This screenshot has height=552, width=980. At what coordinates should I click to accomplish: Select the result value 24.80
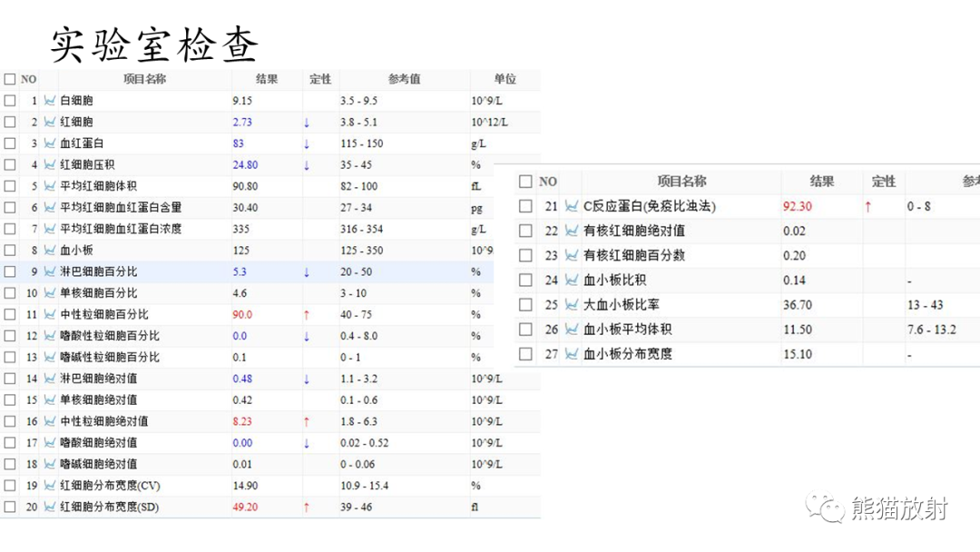[x=245, y=165]
